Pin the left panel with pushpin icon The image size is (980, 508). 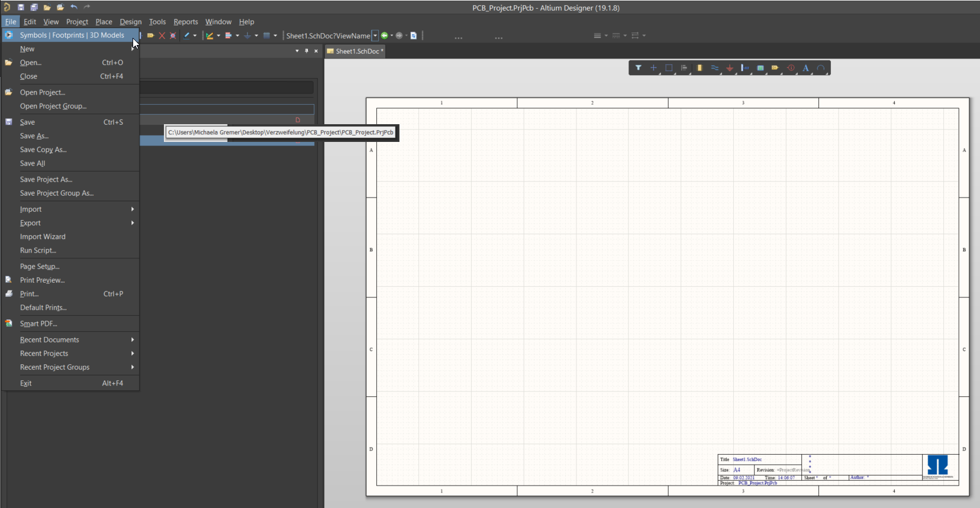click(x=307, y=51)
